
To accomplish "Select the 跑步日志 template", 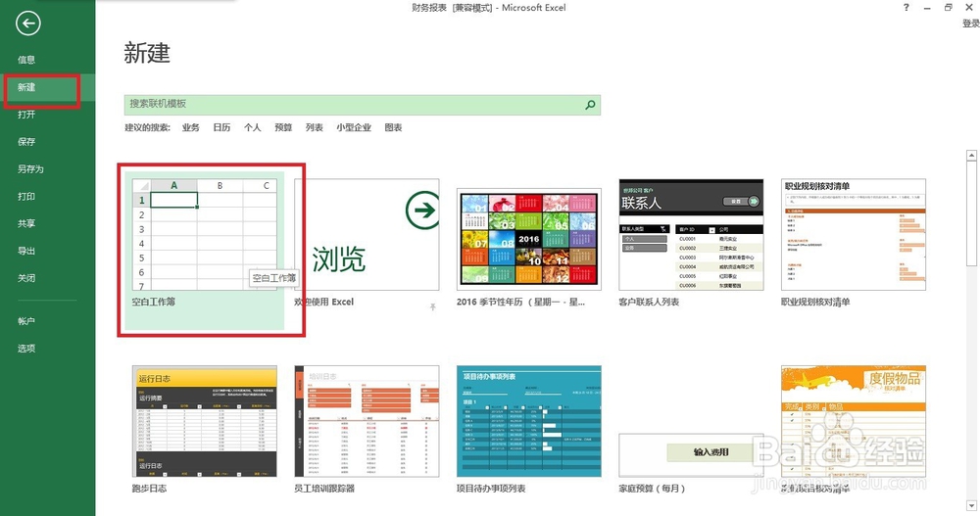I will coord(205,422).
